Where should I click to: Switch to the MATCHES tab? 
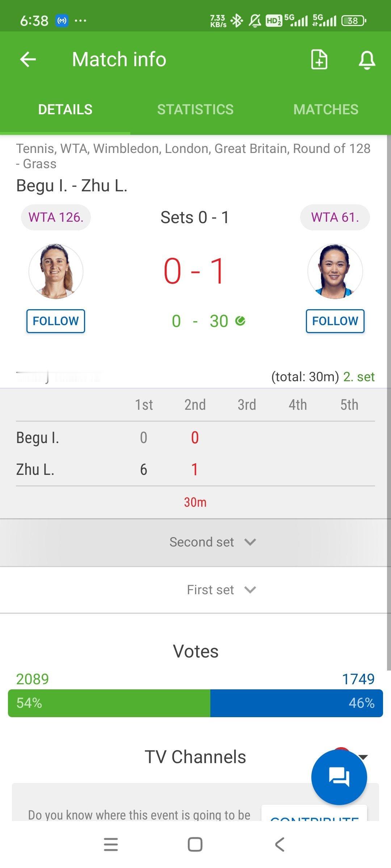click(326, 109)
